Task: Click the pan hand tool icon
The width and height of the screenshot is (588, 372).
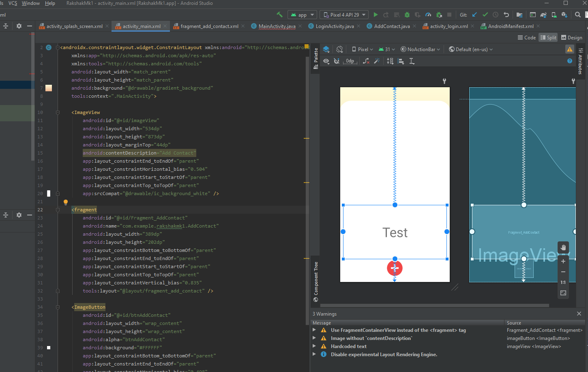Action: click(563, 247)
